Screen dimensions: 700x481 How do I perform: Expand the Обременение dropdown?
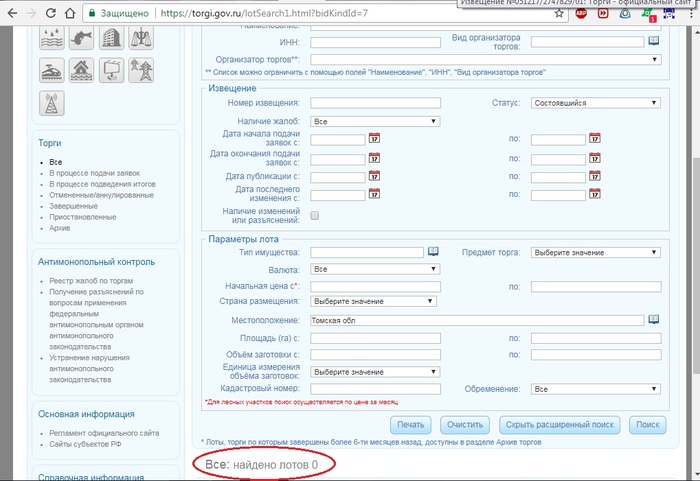coord(596,388)
